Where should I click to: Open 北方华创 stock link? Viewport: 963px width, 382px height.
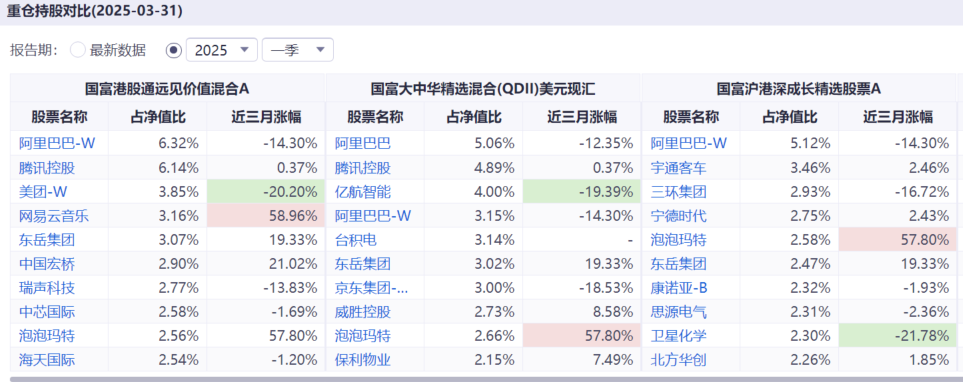coord(678,361)
